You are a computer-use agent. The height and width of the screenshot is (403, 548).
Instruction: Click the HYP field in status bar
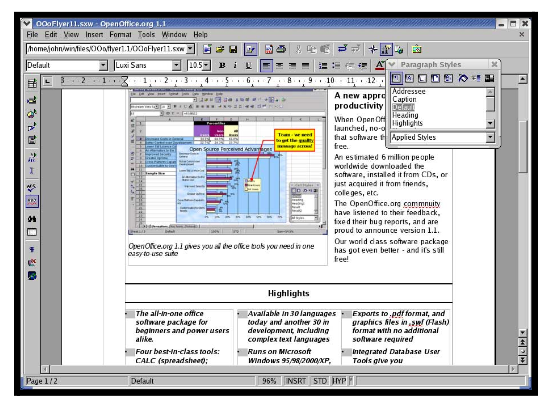pos(339,381)
